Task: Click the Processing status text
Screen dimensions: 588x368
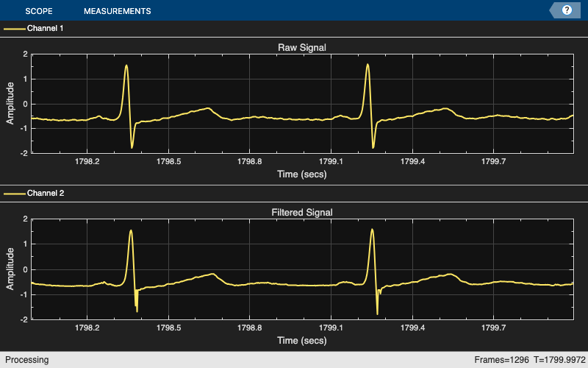Action: [27, 360]
